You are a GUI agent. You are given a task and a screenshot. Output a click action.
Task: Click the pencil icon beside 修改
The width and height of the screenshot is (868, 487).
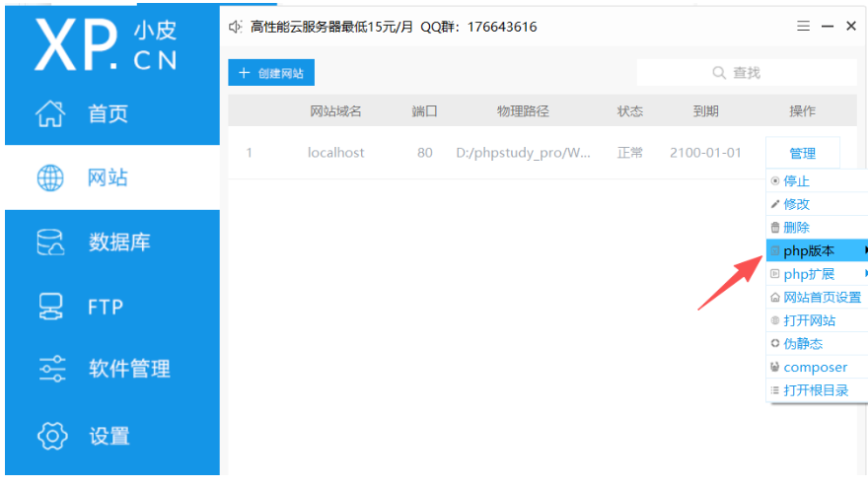[775, 204]
